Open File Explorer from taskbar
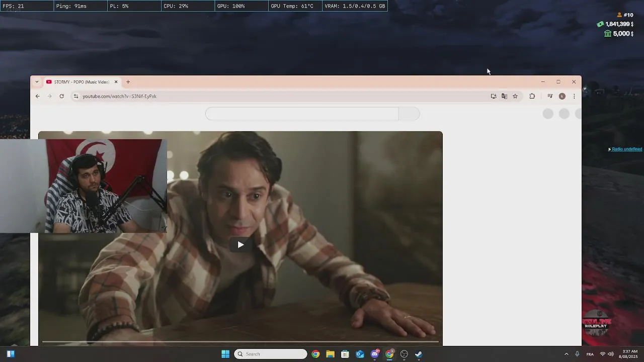The width and height of the screenshot is (644, 362). pos(330,354)
